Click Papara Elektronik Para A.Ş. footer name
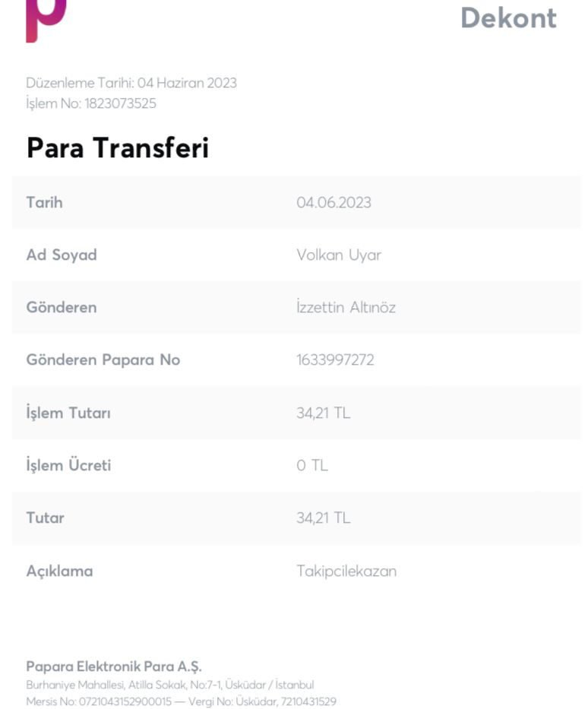Image resolution: width=588 pixels, height=709 pixels. [114, 666]
